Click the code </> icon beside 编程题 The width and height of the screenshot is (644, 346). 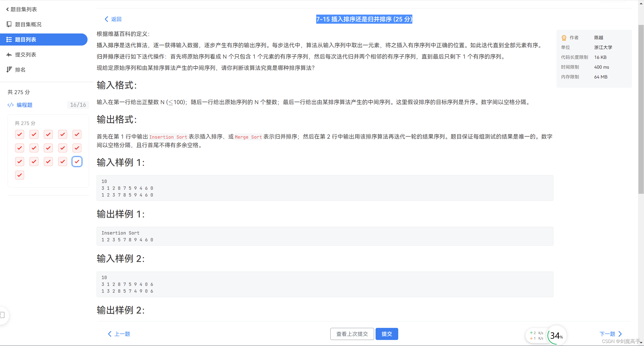(x=10, y=105)
